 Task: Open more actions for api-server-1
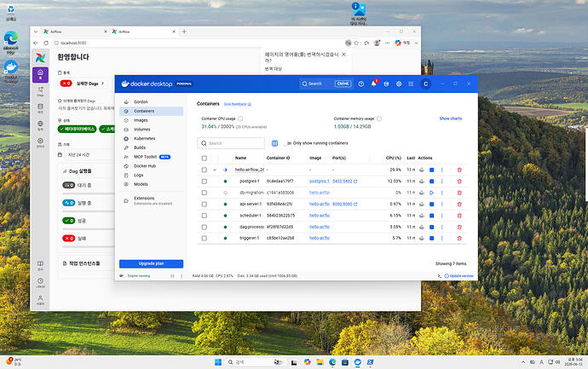tap(442, 205)
